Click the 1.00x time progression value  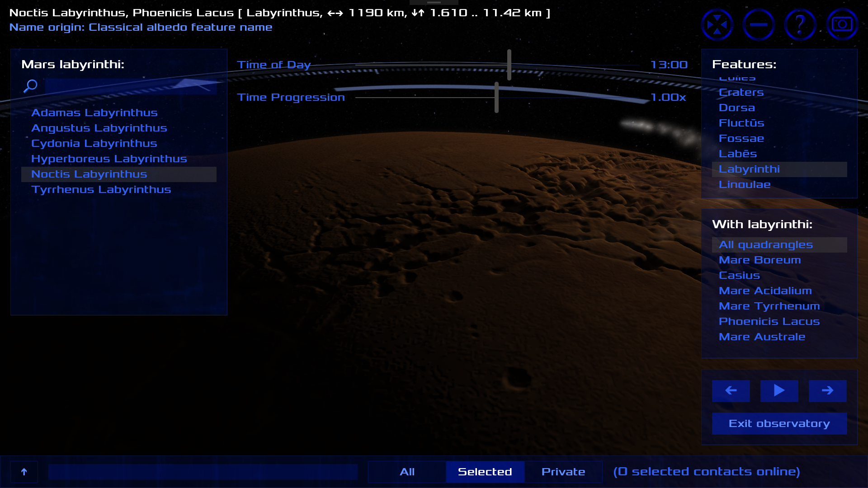point(668,98)
